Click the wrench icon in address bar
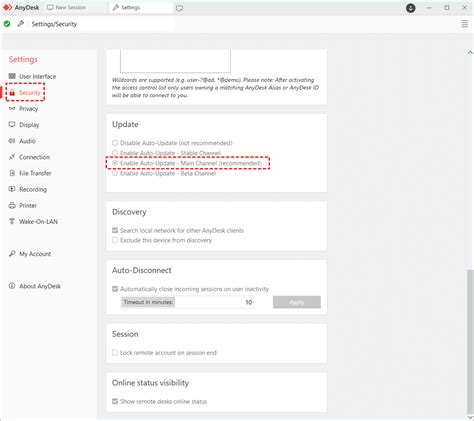The width and height of the screenshot is (474, 421). [x=21, y=24]
